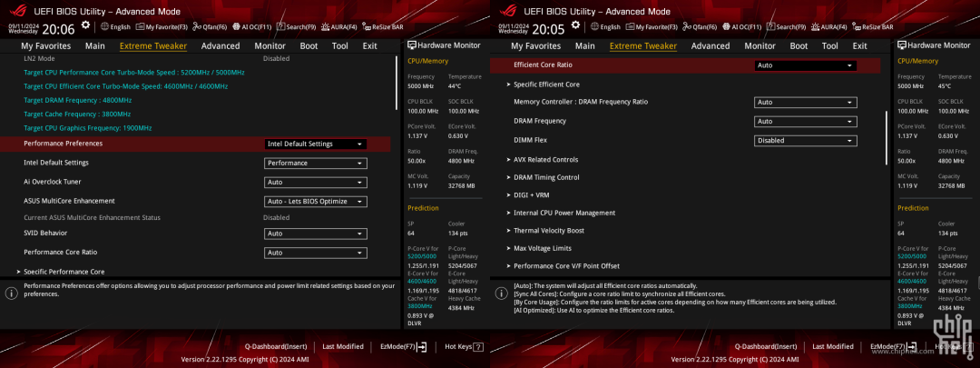Click Hardware Monitor icon in right screen
Viewport: 980px width, 368px height.
click(902, 45)
